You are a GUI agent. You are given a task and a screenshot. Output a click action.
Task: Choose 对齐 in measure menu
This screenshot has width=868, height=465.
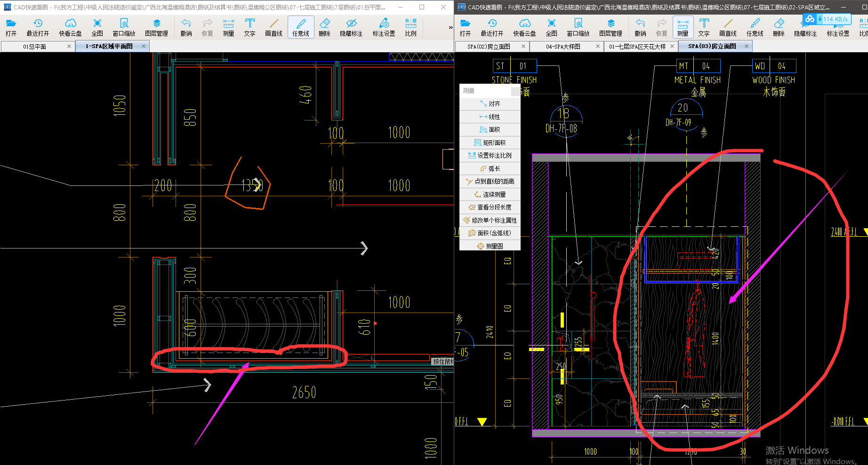[x=490, y=104]
